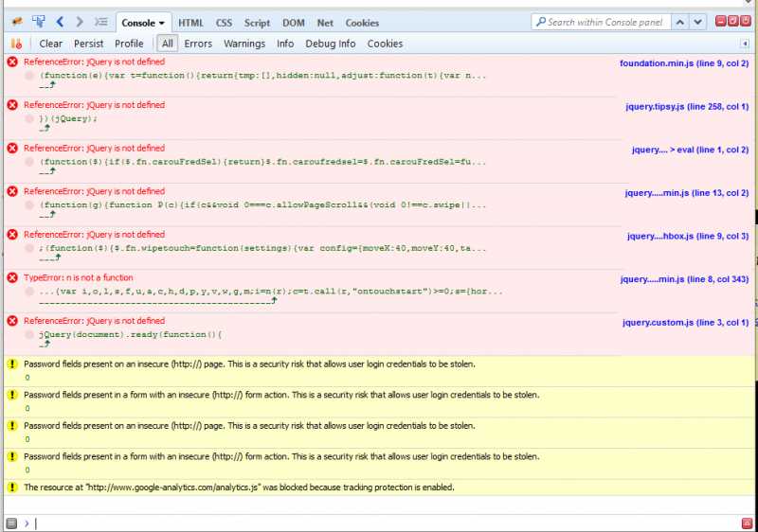Filter console by Cookies
758x532 pixels.
(x=385, y=44)
